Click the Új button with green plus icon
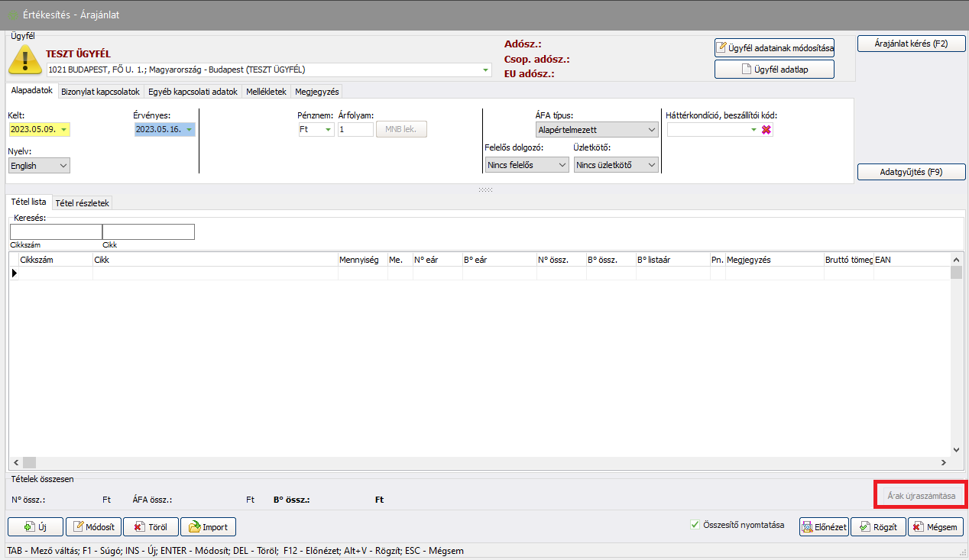The height and width of the screenshot is (560, 969). coord(35,527)
